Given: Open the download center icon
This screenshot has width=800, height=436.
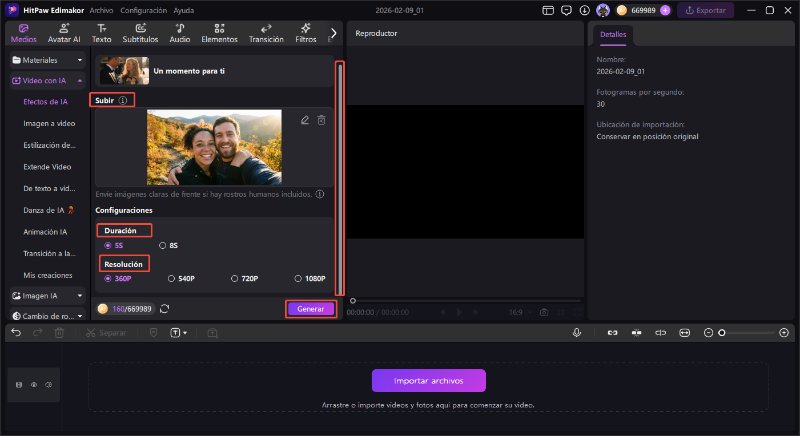Looking at the screenshot, I should (585, 10).
